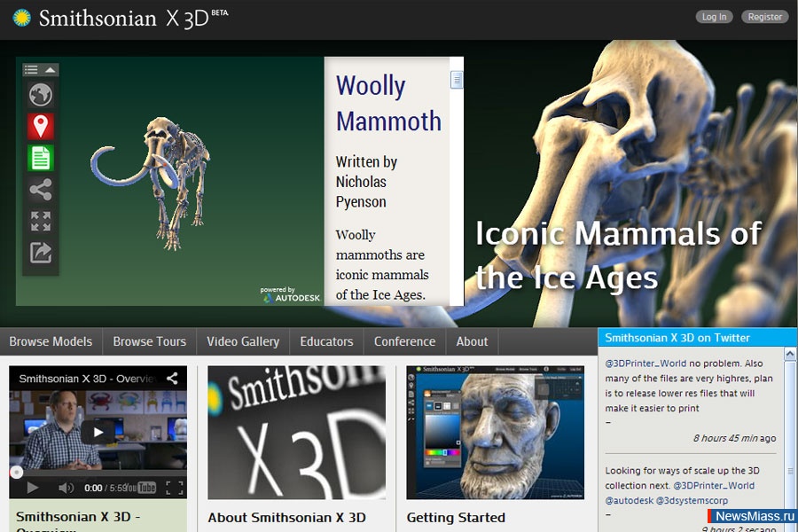
Task: Collapse the viewer toolbar with the up arrow
Action: click(51, 69)
